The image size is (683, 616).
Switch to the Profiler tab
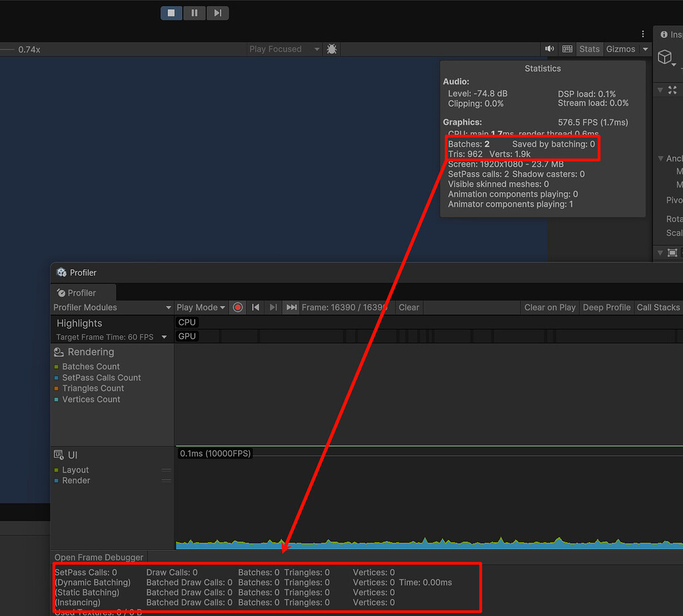(x=83, y=292)
